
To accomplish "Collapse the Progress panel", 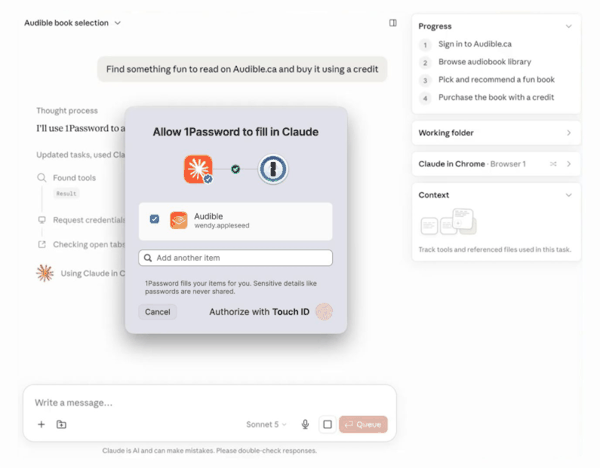I will 569,26.
